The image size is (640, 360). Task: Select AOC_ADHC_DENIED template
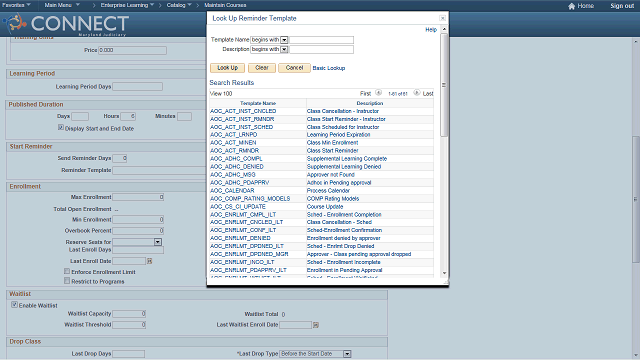[237, 167]
